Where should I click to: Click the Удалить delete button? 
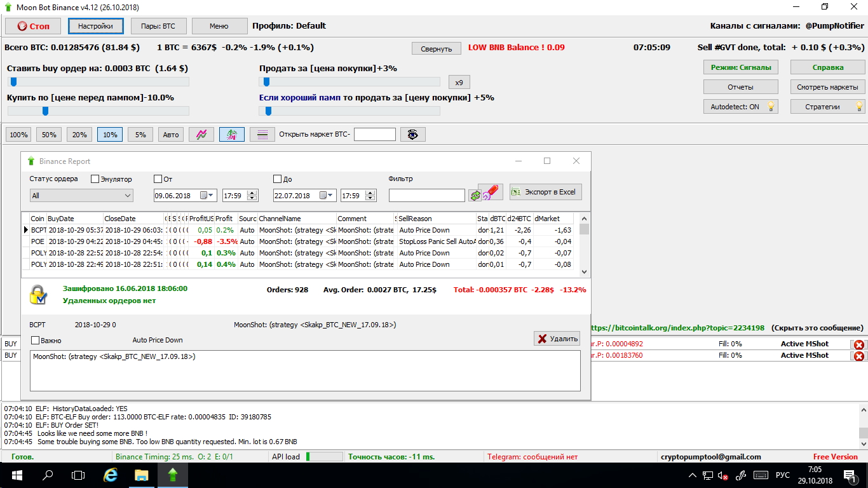[557, 339]
